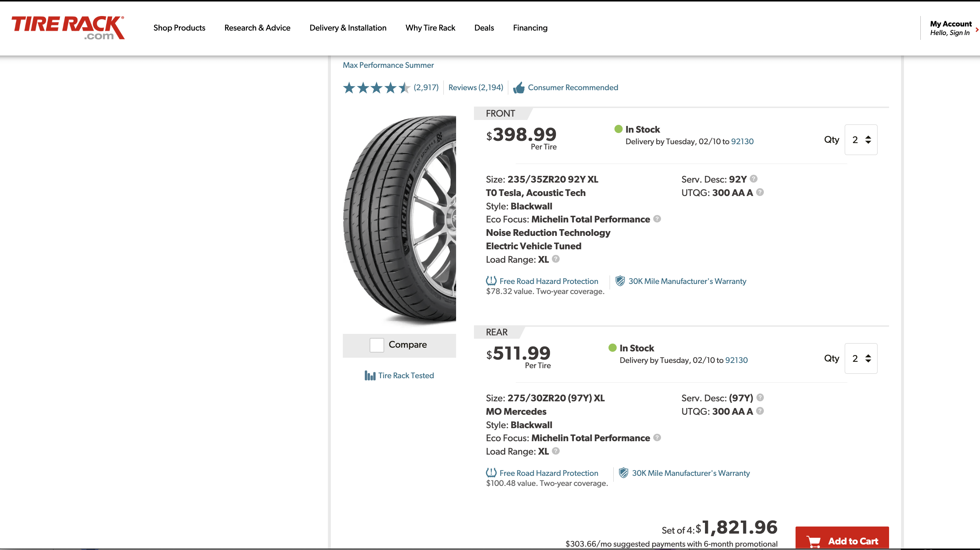Click help icon next to front Serv. Desc 92Y
This screenshot has width=980, height=550.
pos(754,179)
